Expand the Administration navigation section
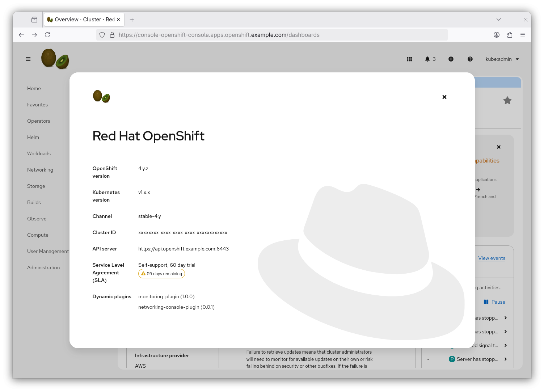Screen dimensions: 544x392 (43, 267)
